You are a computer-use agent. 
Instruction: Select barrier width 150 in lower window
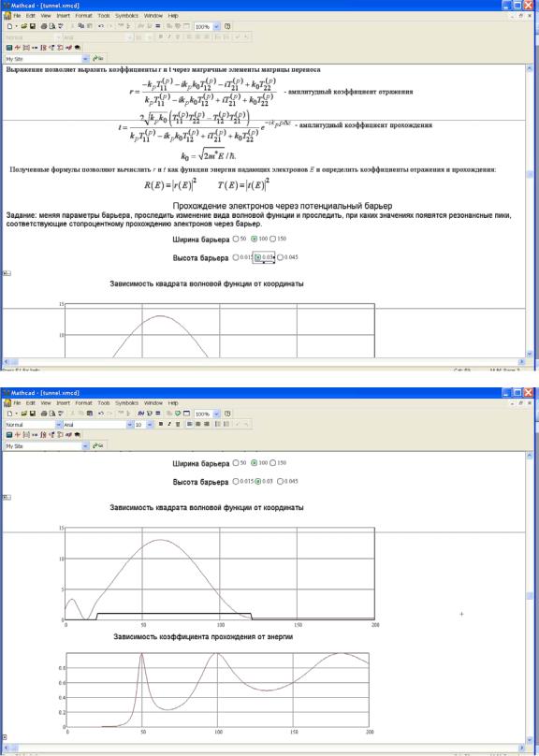273,463
